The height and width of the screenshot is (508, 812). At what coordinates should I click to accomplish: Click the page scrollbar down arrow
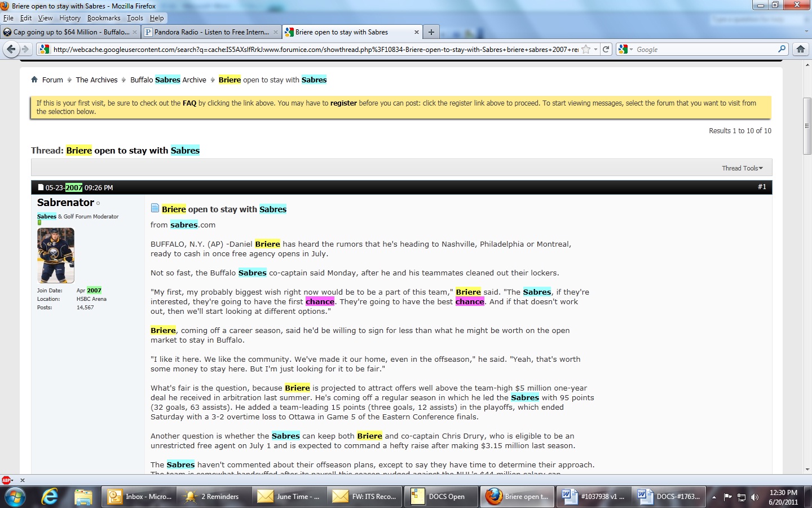tap(807, 469)
